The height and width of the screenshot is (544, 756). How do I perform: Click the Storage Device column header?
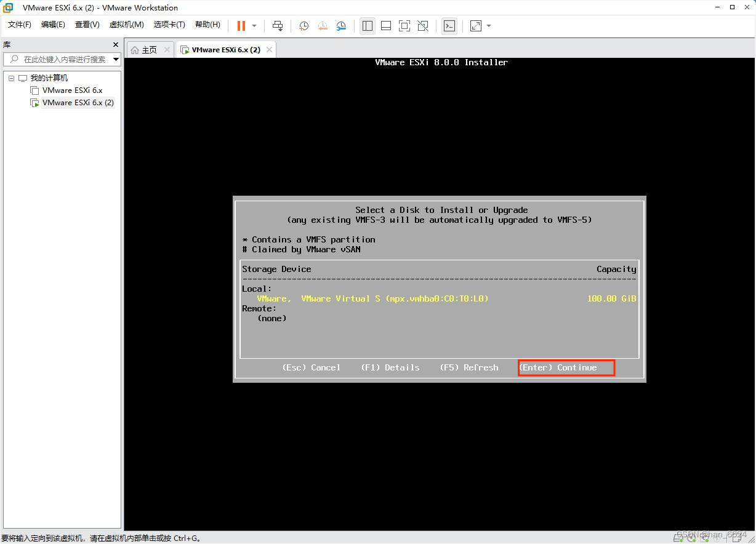(x=276, y=269)
